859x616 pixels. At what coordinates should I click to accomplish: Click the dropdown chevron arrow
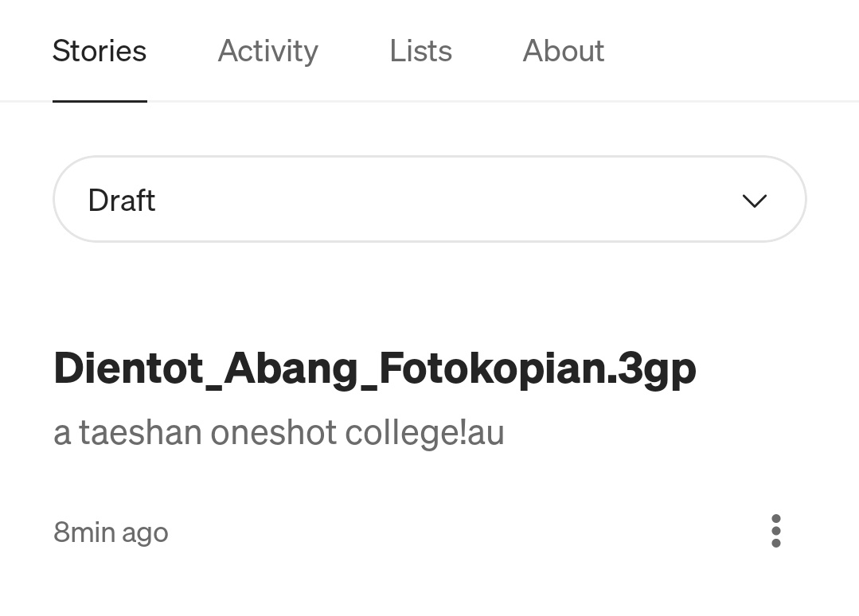[x=755, y=201]
